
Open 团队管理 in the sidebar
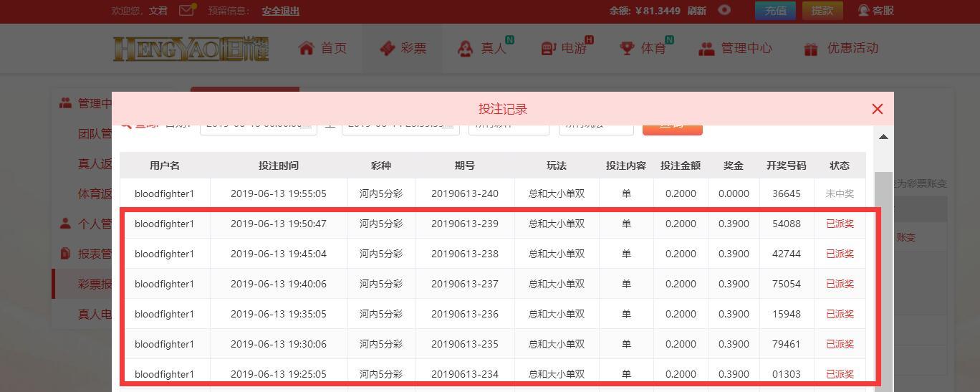point(95,133)
